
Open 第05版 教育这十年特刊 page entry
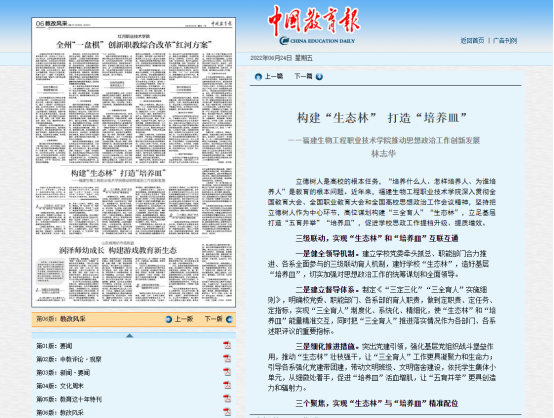pos(69,399)
